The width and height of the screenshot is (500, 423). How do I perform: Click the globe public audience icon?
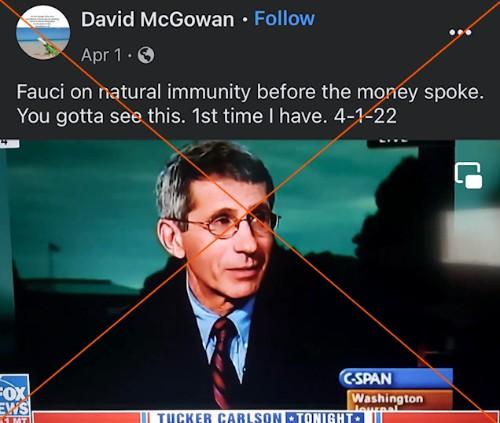pos(146,55)
